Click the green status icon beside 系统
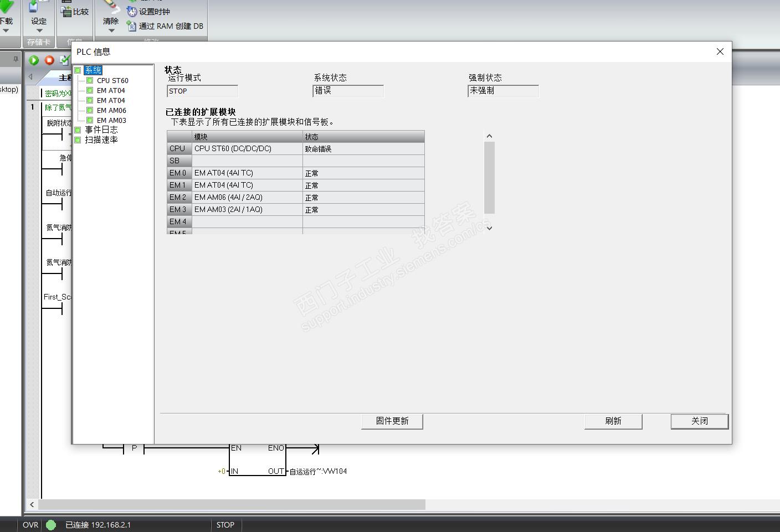Image resolution: width=780 pixels, height=532 pixels. tap(78, 70)
